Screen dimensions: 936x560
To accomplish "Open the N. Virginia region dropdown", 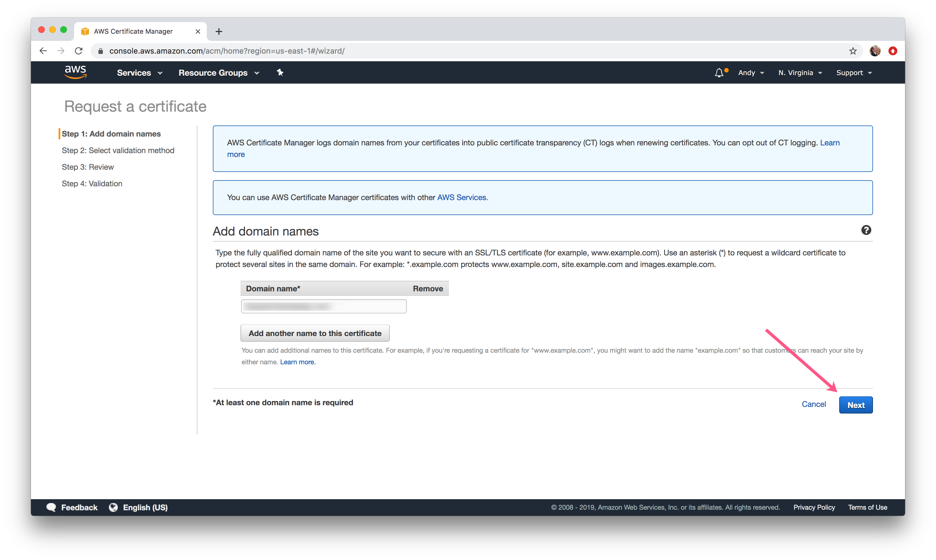I will click(x=800, y=73).
